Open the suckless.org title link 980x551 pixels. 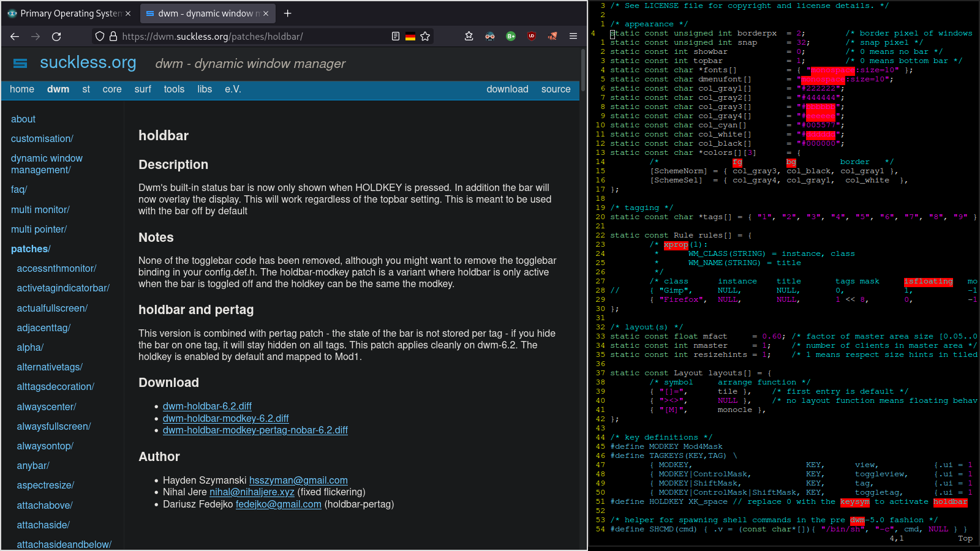[x=88, y=62]
